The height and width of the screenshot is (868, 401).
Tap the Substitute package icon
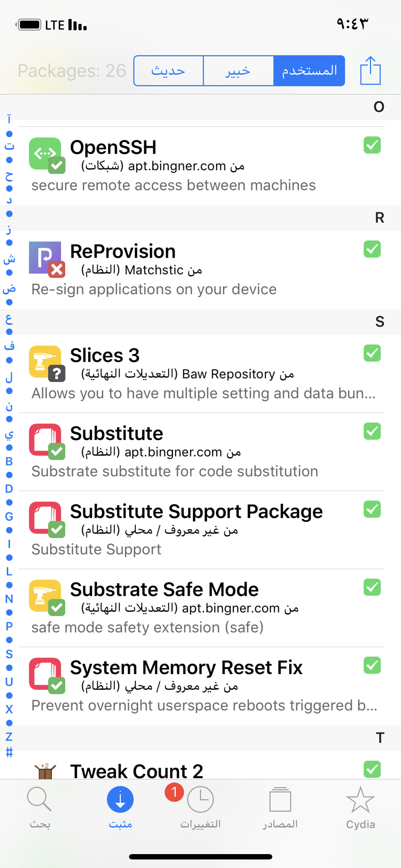coord(45,440)
